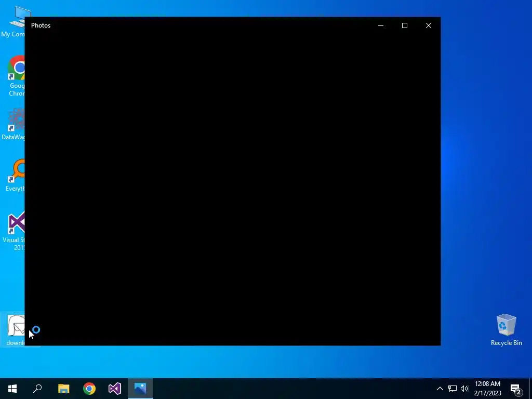This screenshot has height=399, width=532.
Task: Launch File Explorer from taskbar
Action: (63, 389)
